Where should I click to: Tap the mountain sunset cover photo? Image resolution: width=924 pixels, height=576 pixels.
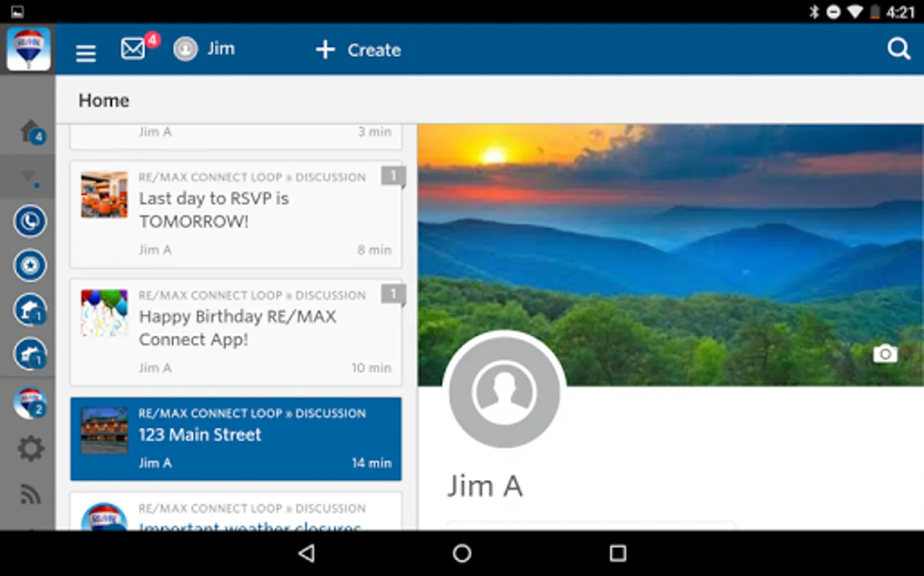(671, 255)
